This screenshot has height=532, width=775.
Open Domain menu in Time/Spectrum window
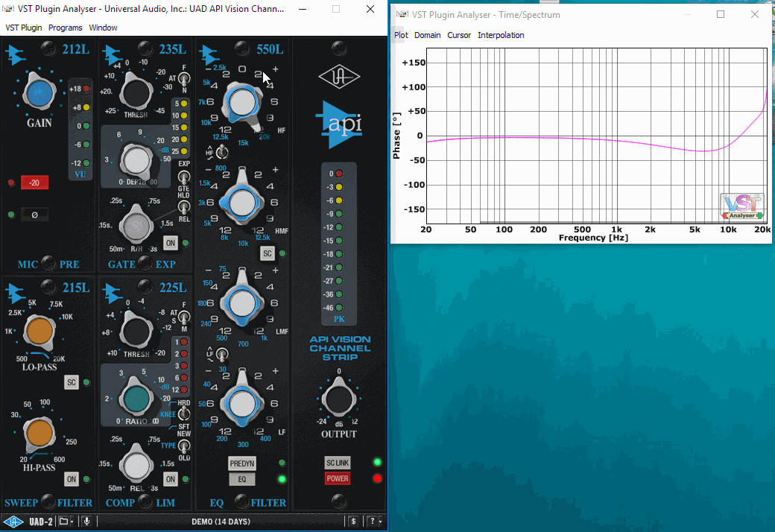pos(428,35)
